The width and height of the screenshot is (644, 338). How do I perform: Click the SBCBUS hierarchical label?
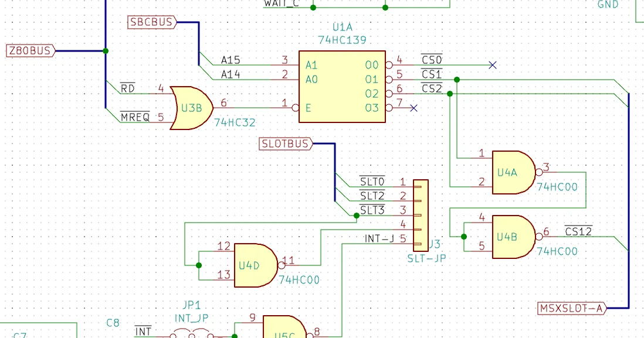click(152, 22)
